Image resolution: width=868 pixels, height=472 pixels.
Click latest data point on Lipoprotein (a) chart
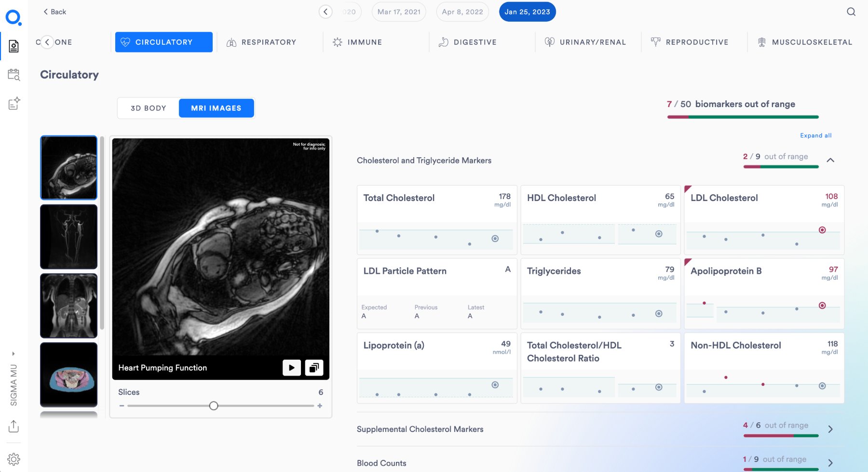click(495, 385)
